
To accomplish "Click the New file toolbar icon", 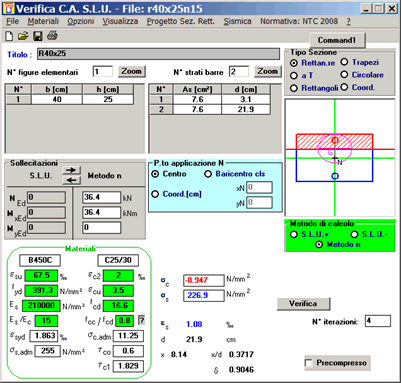I will 9,36.
